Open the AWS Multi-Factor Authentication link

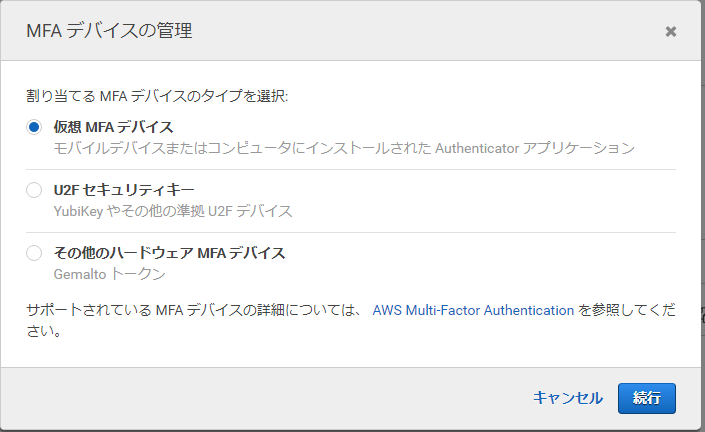tap(473, 310)
